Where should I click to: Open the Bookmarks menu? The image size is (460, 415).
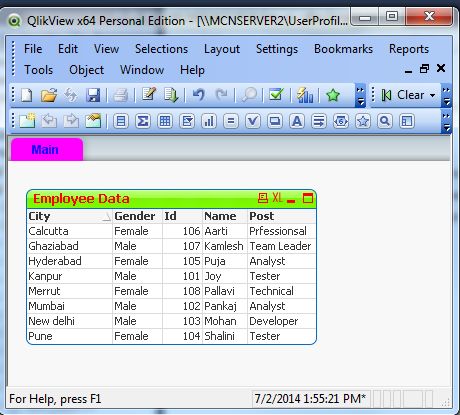tap(343, 49)
